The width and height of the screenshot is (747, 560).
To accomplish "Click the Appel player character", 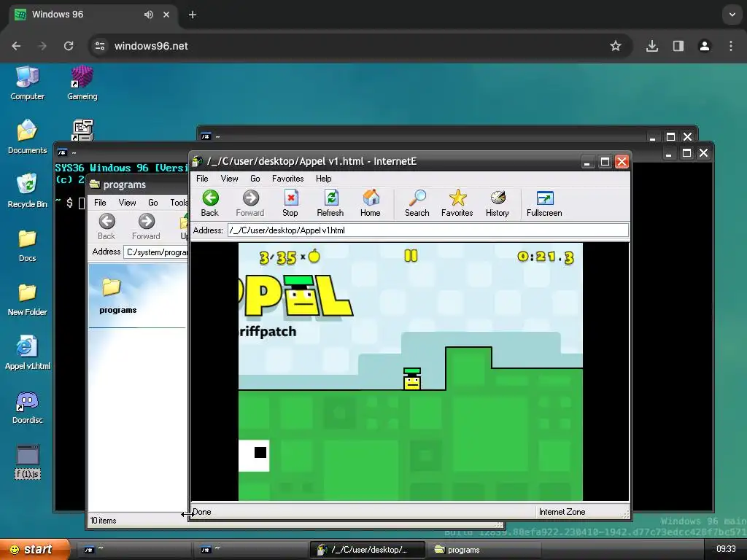I will (412, 378).
